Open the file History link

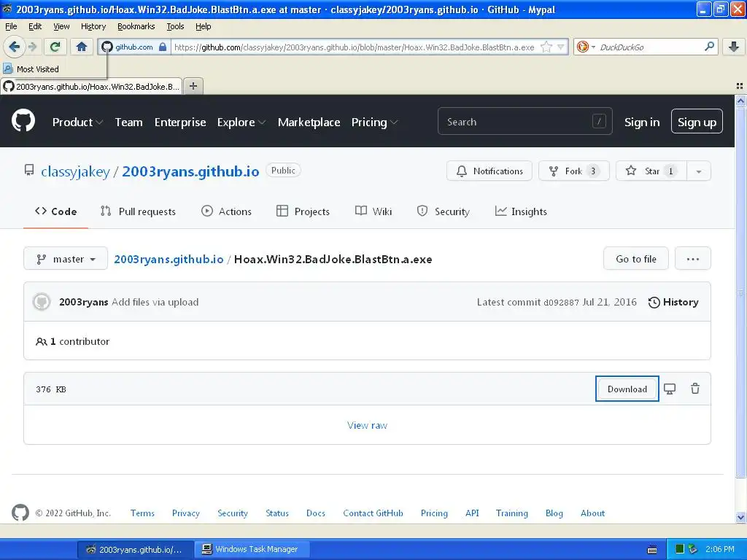[x=673, y=302]
